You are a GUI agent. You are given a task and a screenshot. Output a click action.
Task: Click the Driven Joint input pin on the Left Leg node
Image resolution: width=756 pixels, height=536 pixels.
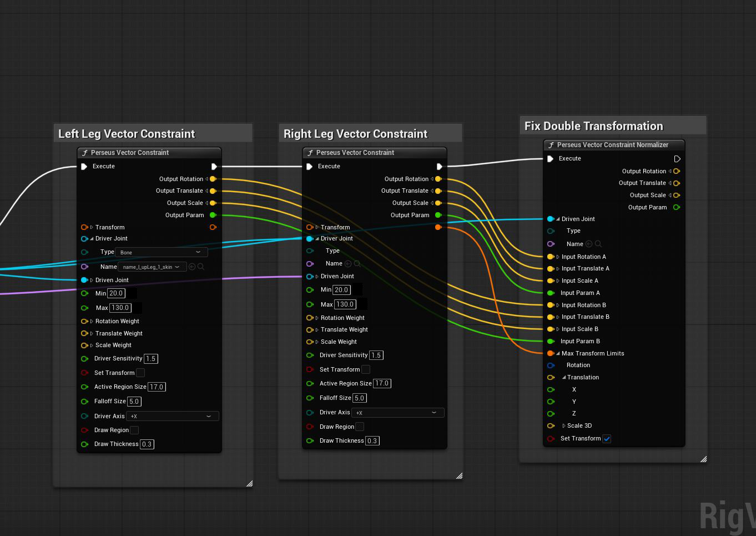(84, 280)
